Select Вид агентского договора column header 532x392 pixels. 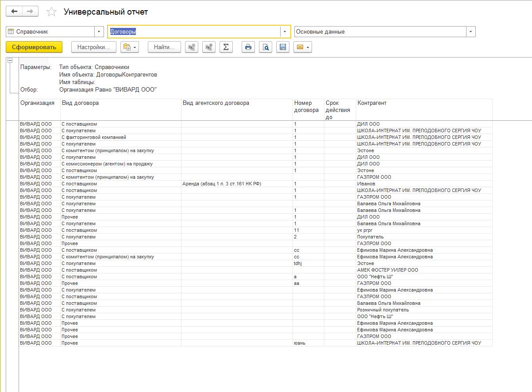pos(237,109)
